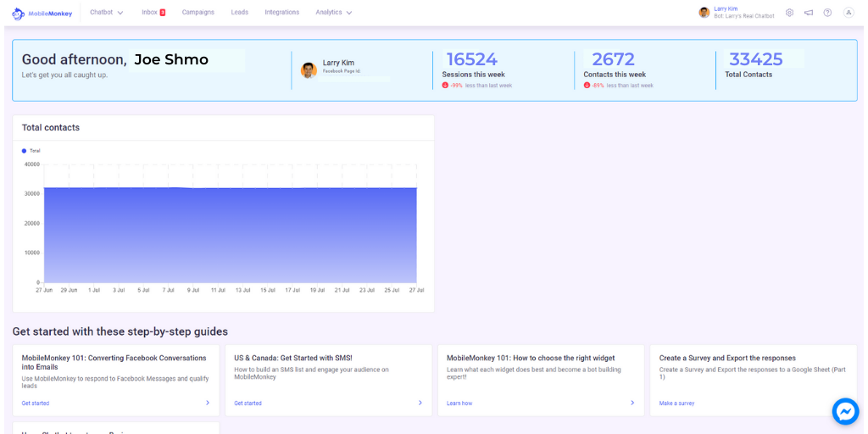
Task: Click the 33425 total contacts number
Action: 756,58
